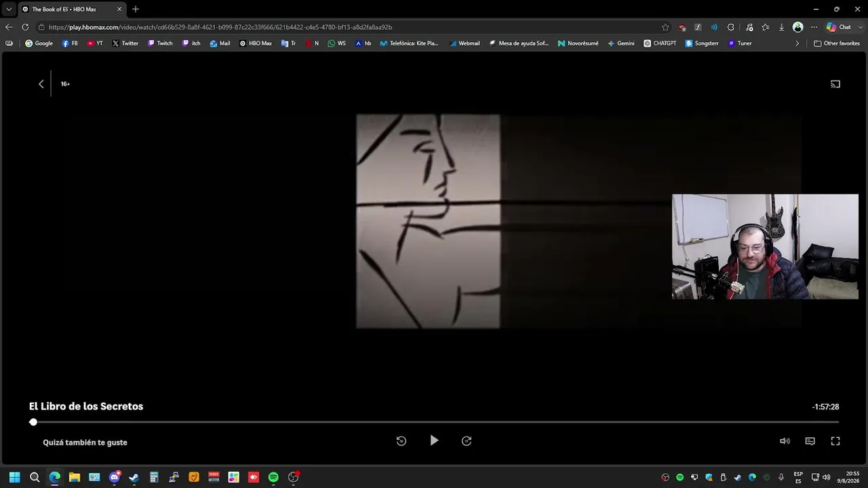Open the Google bookmark
This screenshot has height=488, width=868.
tap(39, 43)
